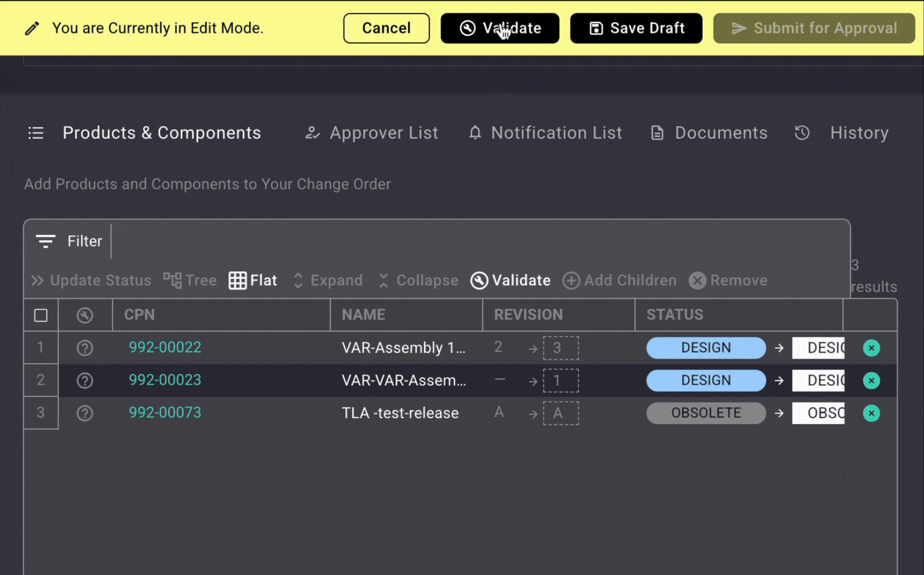Remove the 992-00022 row via green X

(x=871, y=348)
